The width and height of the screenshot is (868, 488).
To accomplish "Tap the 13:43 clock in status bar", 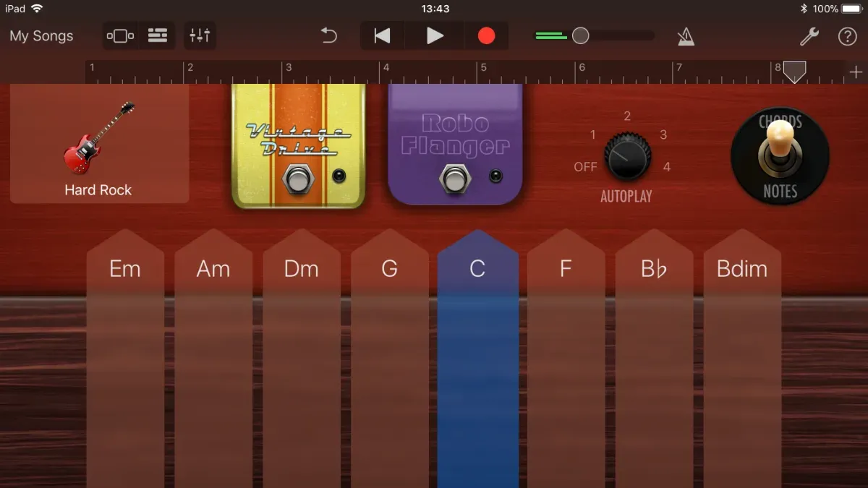I will pyautogui.click(x=435, y=9).
